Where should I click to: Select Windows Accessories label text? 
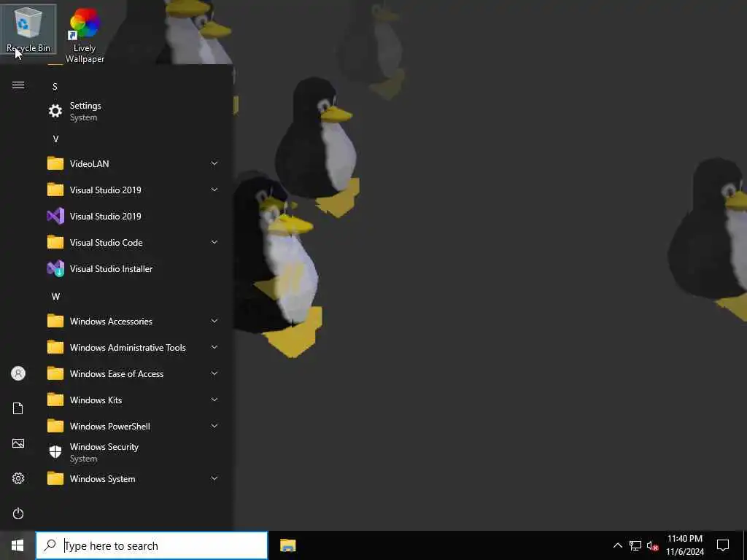pyautogui.click(x=111, y=322)
